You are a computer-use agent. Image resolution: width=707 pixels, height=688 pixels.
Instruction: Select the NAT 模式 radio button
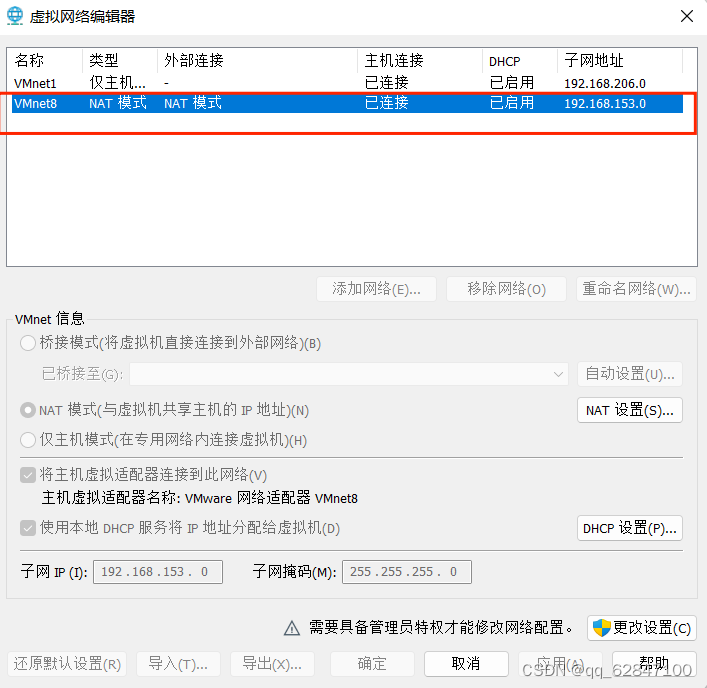[28, 410]
